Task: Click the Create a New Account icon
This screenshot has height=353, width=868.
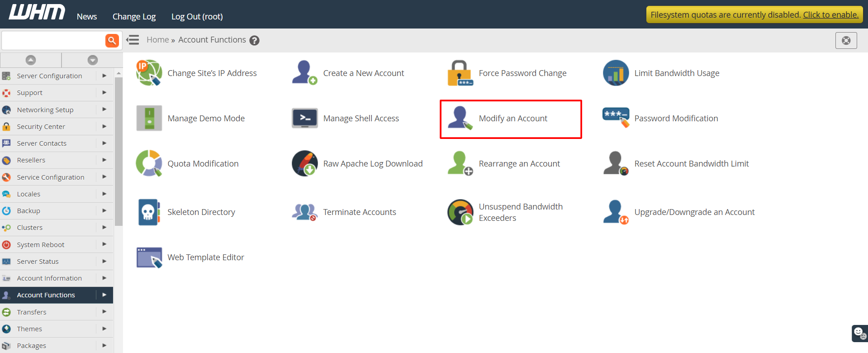Action: coord(304,72)
